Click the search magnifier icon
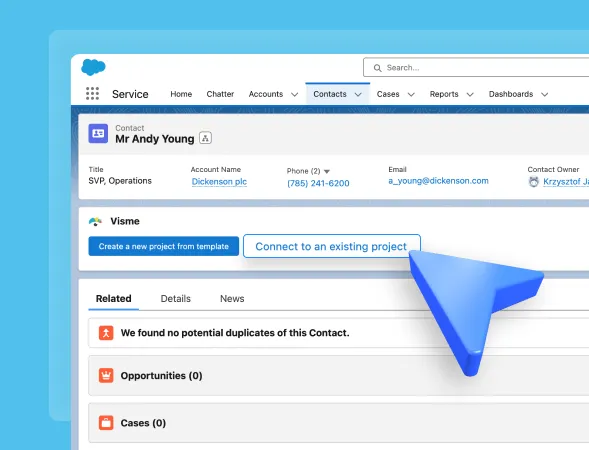 [x=377, y=68]
